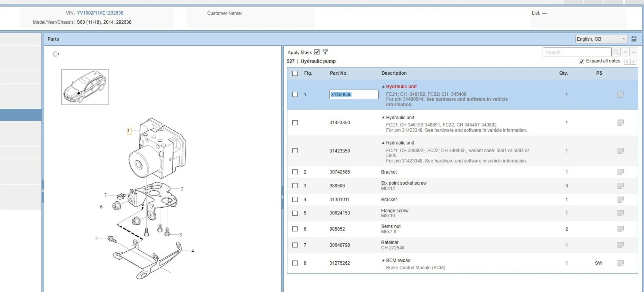Jump to previous search result arrow
The width and height of the screenshot is (644, 292).
tap(625, 52)
